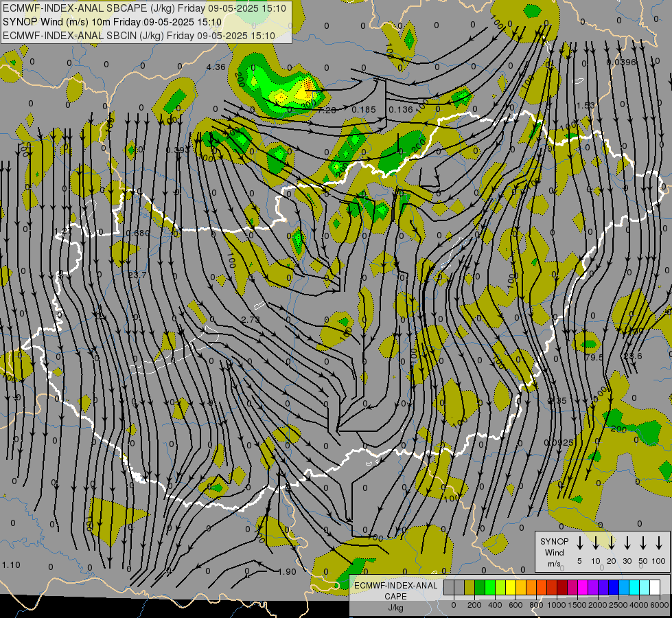The height and width of the screenshot is (618, 672).
Task: Click the 'SYNOP Wind m/s' legend label
Action: [x=554, y=552]
